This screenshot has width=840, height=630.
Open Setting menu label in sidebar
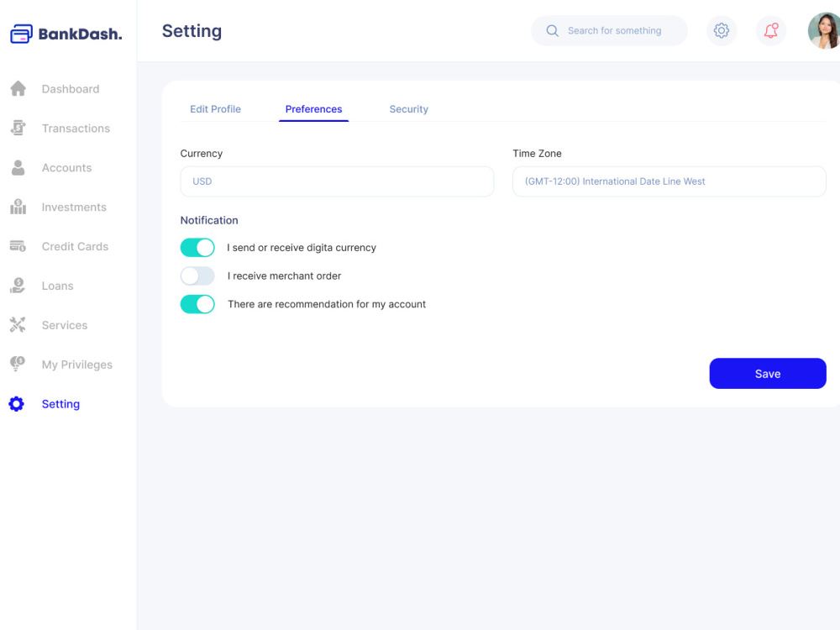[x=61, y=404]
